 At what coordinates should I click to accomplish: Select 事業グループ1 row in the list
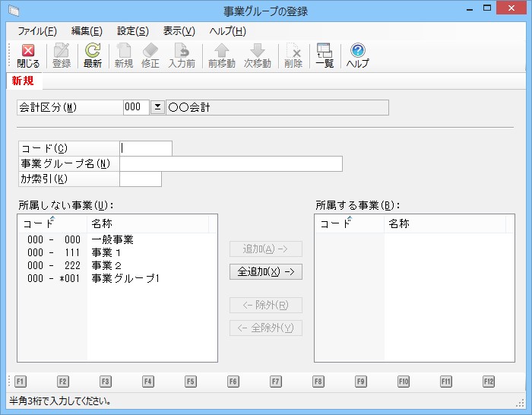(x=125, y=279)
